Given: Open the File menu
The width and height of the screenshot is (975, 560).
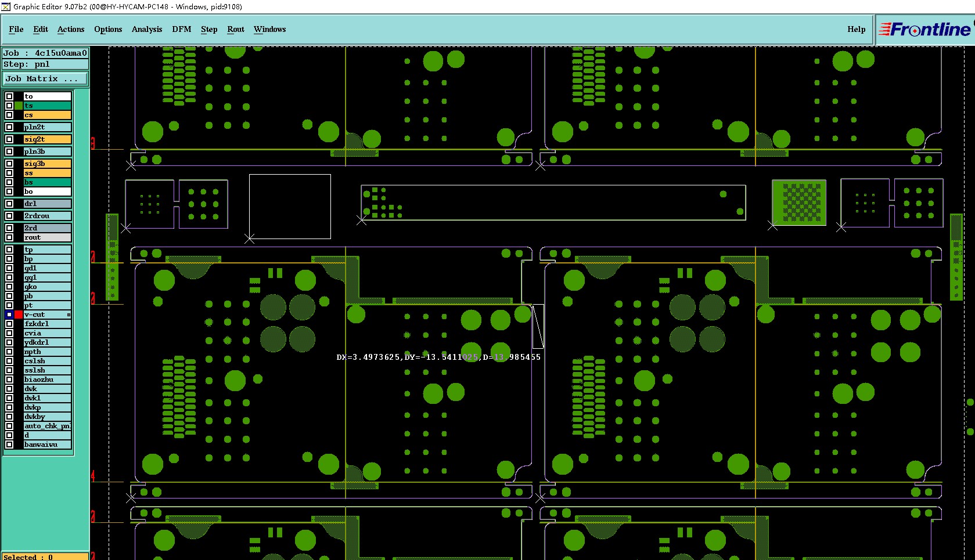Looking at the screenshot, I should [16, 29].
